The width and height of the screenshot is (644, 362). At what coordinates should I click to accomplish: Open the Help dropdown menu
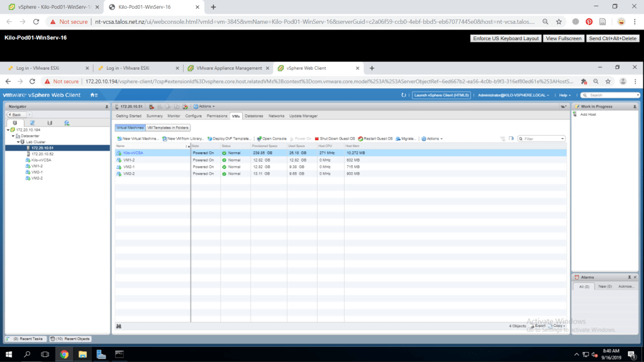pos(564,95)
